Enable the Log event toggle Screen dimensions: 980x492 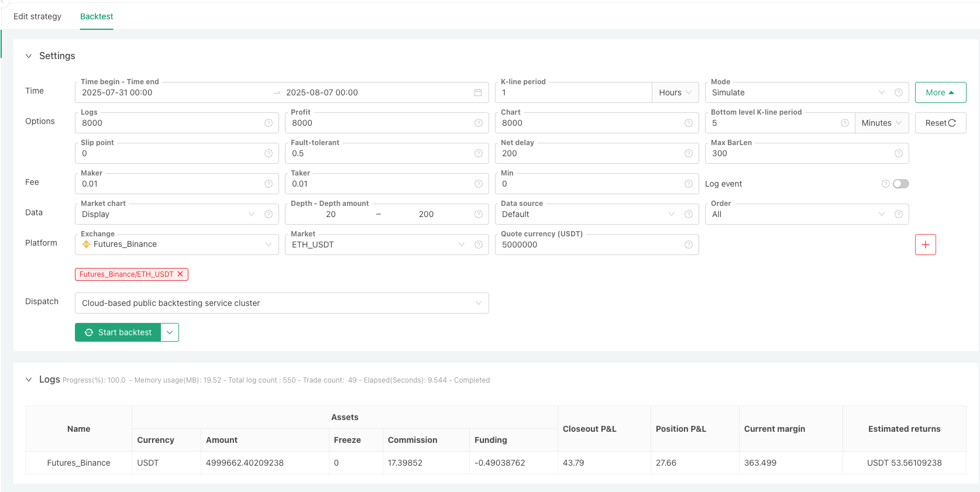[x=900, y=184]
